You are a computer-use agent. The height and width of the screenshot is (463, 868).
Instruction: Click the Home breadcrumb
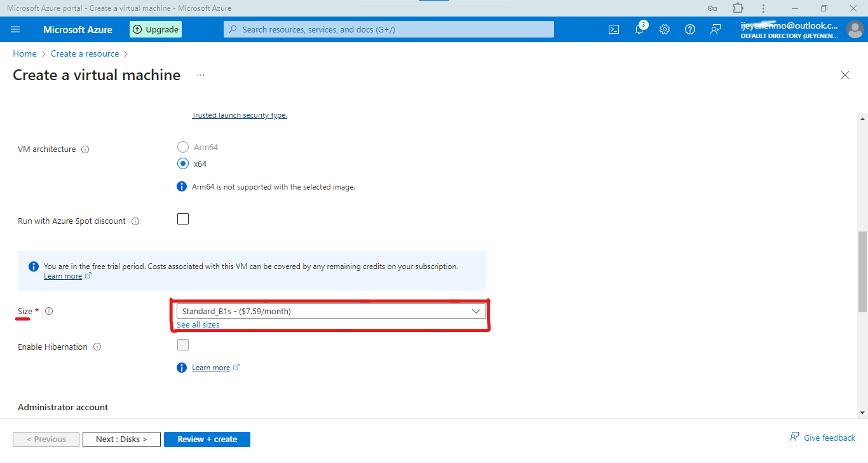tap(25, 54)
